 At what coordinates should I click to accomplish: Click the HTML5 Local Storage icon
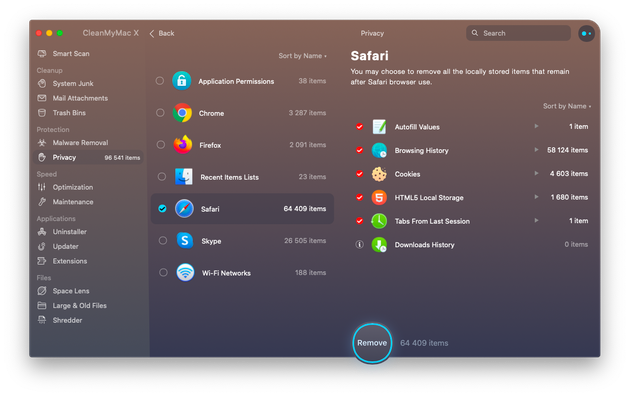point(379,197)
